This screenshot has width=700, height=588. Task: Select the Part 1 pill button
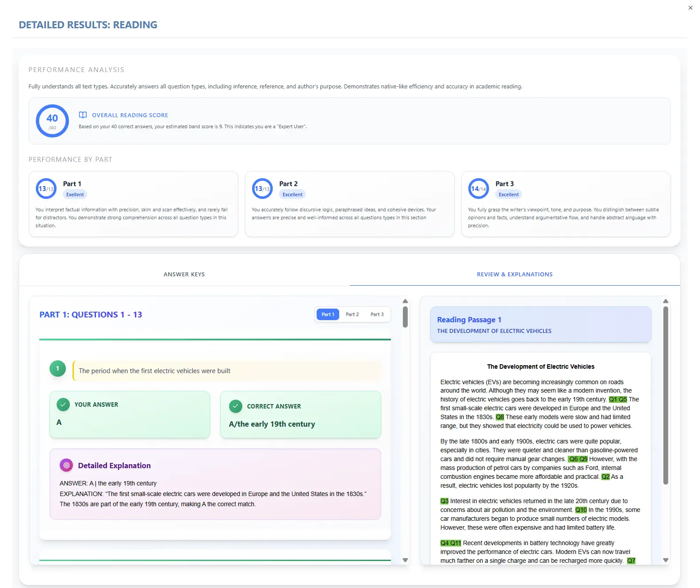point(328,314)
